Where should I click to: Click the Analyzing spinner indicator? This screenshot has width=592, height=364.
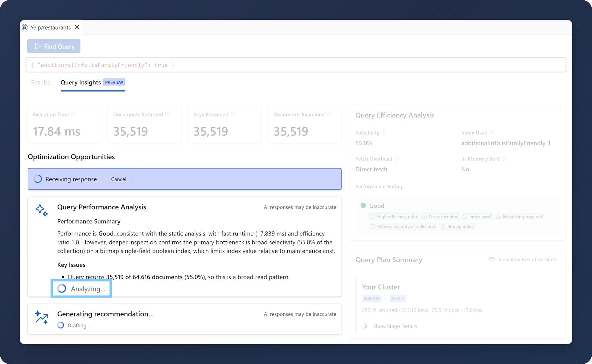(62, 289)
